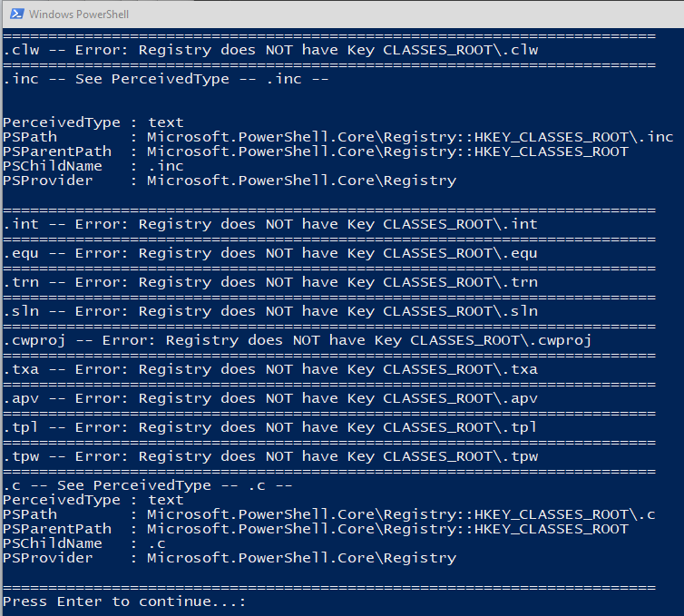The width and height of the screenshot is (684, 616).
Task: Click the .txa registry error line
Action: click(270, 369)
